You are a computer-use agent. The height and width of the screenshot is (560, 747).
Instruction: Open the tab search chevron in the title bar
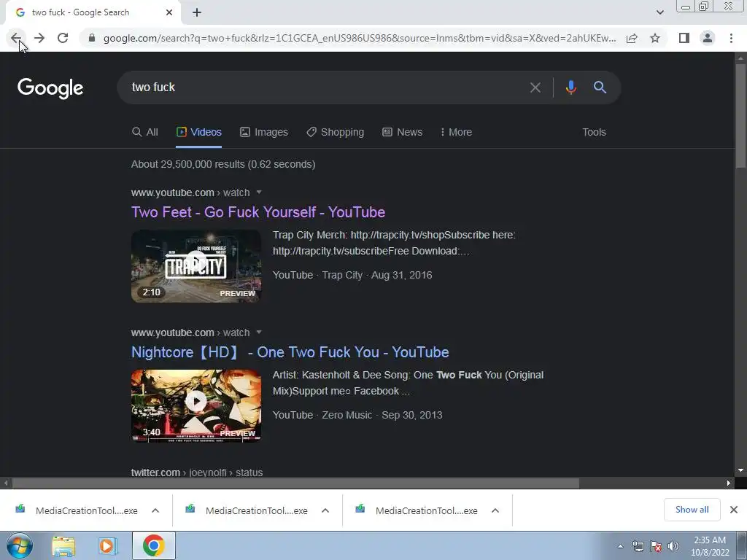click(659, 12)
